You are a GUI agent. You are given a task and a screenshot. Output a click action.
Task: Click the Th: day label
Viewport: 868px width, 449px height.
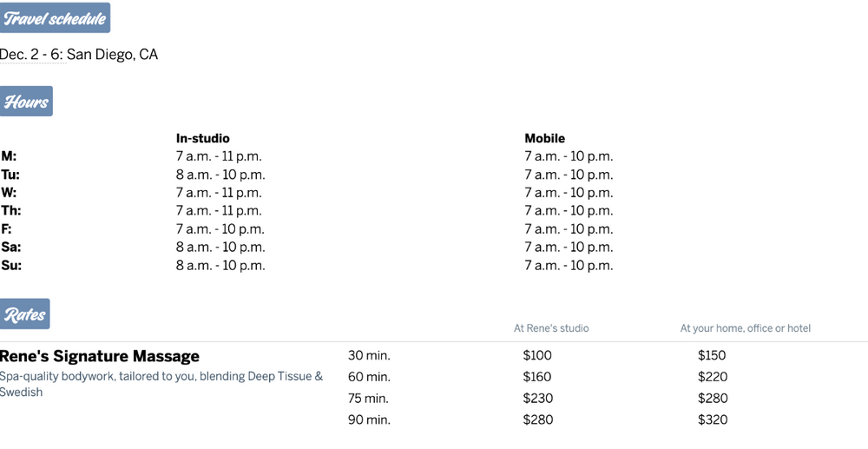[11, 211]
